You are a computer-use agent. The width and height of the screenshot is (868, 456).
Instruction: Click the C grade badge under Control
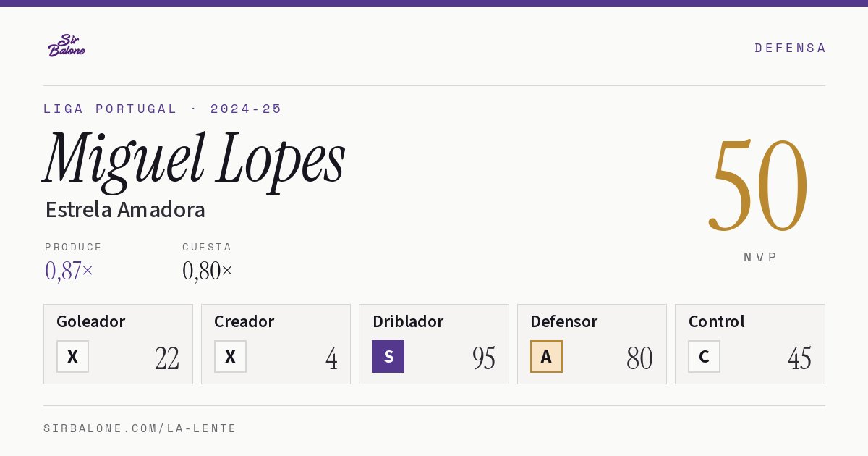[704, 356]
